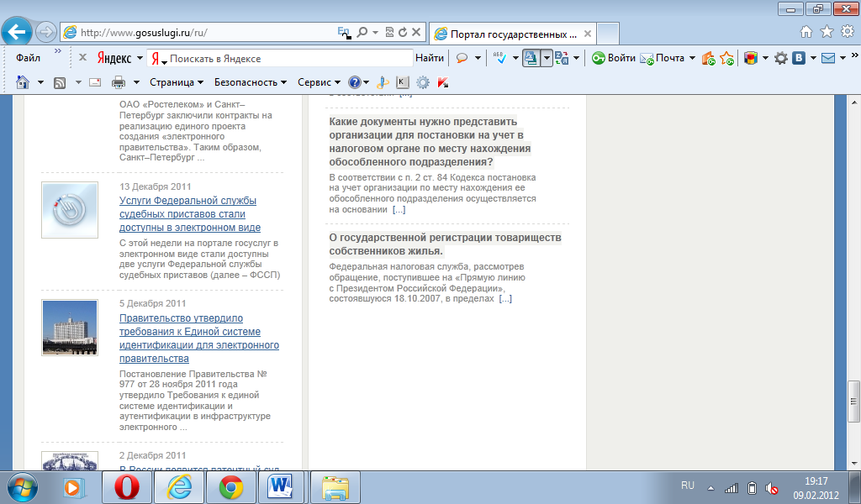Click the vertical scrollbar thumb
Screen dimensions: 861x504
click(x=853, y=402)
